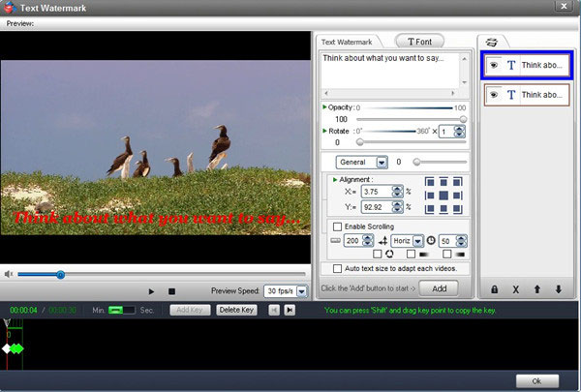Image resolution: width=581 pixels, height=392 pixels.
Task: Click the T icon of second watermark layer
Action: point(511,95)
